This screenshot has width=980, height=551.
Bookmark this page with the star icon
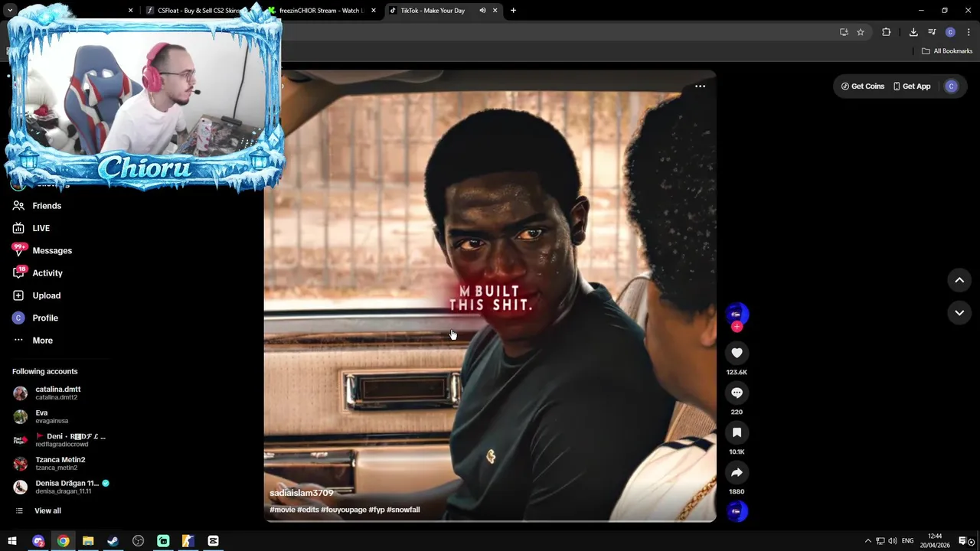tap(861, 32)
